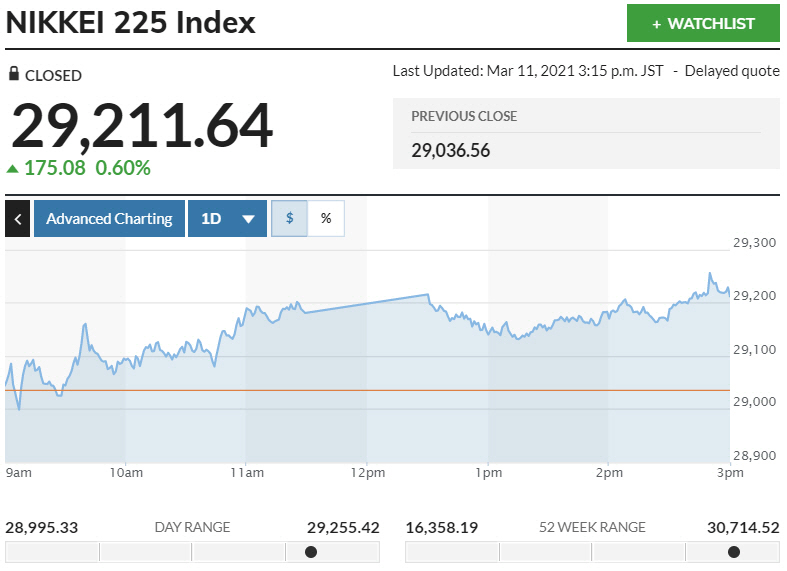
Task: Switch chart to dollar ($) view
Action: coord(290,219)
